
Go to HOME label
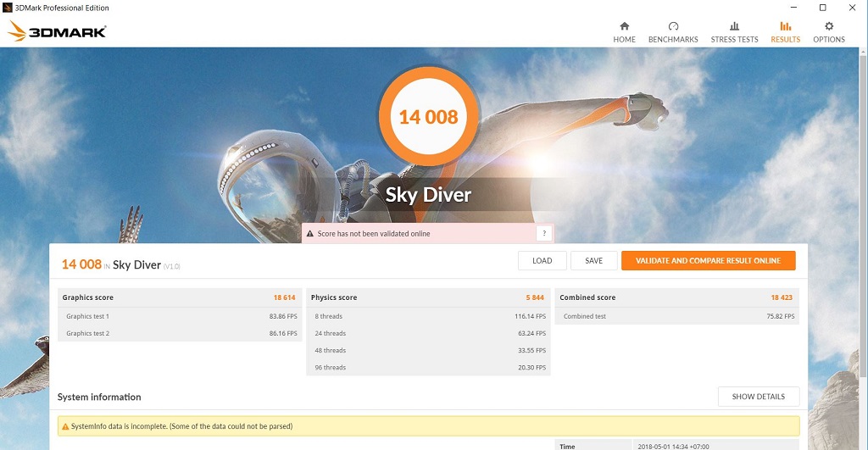point(624,39)
